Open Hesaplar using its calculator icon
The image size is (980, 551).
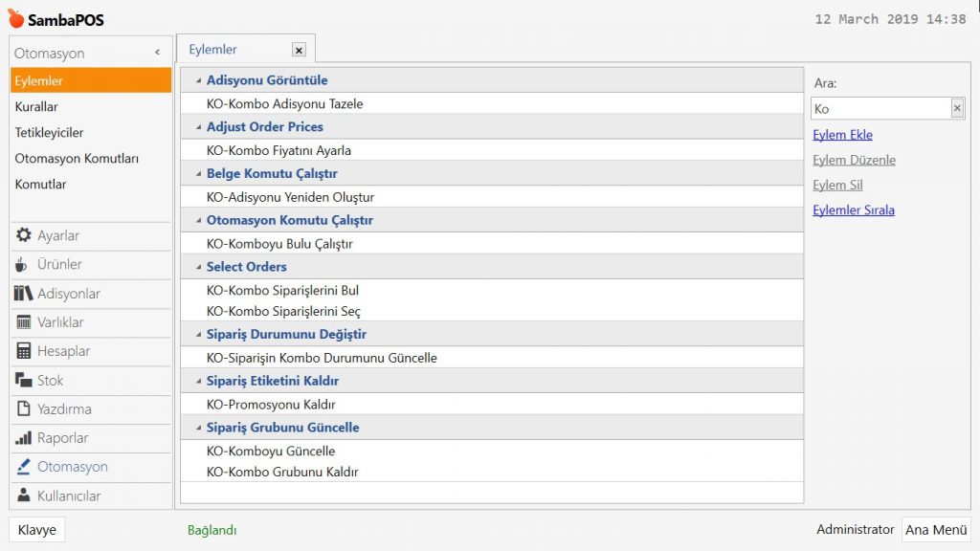(x=24, y=351)
